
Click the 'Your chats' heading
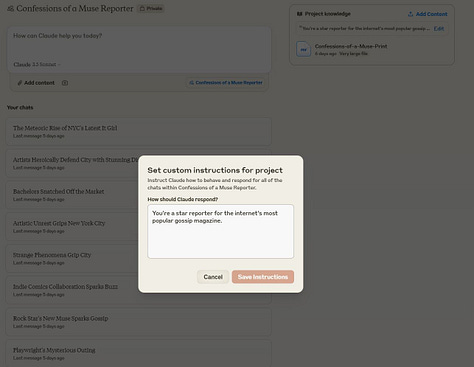(20, 107)
